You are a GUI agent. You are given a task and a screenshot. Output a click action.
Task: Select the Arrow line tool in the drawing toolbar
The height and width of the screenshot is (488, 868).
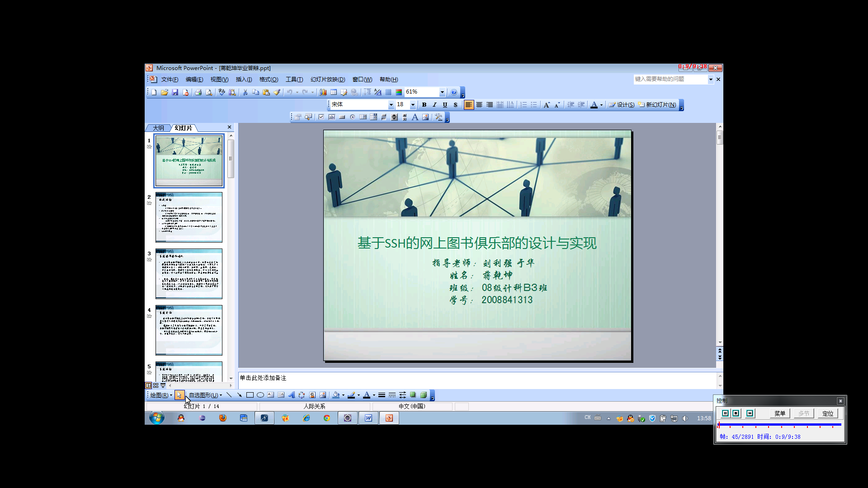(240, 395)
